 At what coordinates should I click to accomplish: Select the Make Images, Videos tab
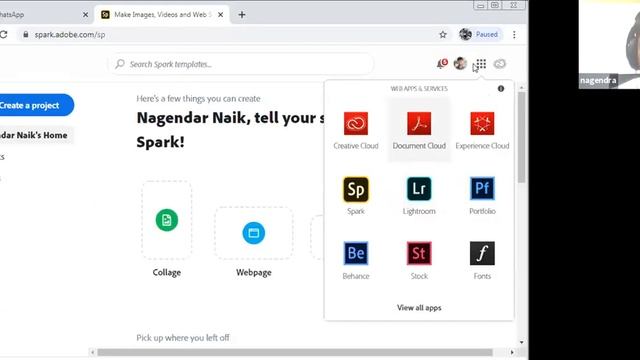click(162, 15)
